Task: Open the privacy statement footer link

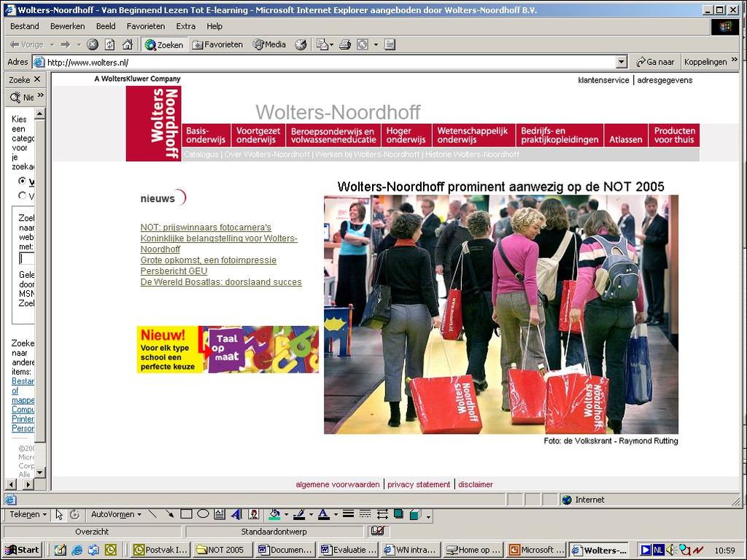Action: point(419,484)
